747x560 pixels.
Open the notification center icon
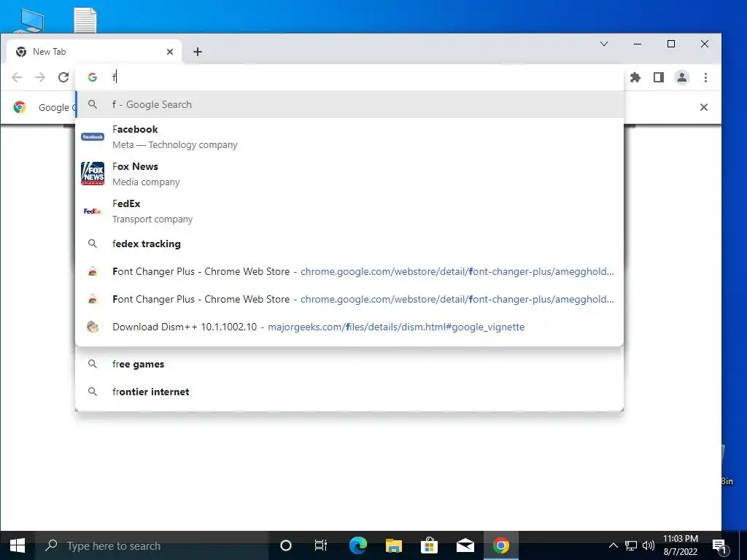coord(719,545)
